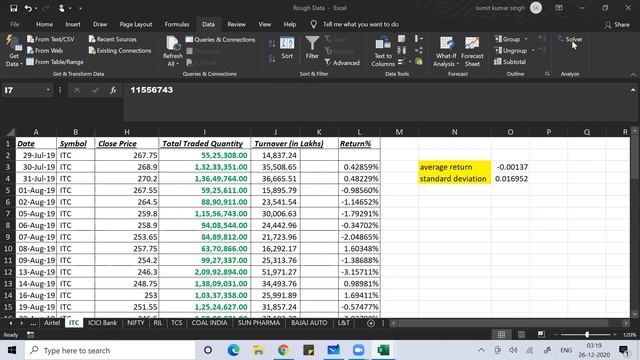Toggle the Filter funnel
Viewport: 640px width, 360px height.
[x=312, y=48]
